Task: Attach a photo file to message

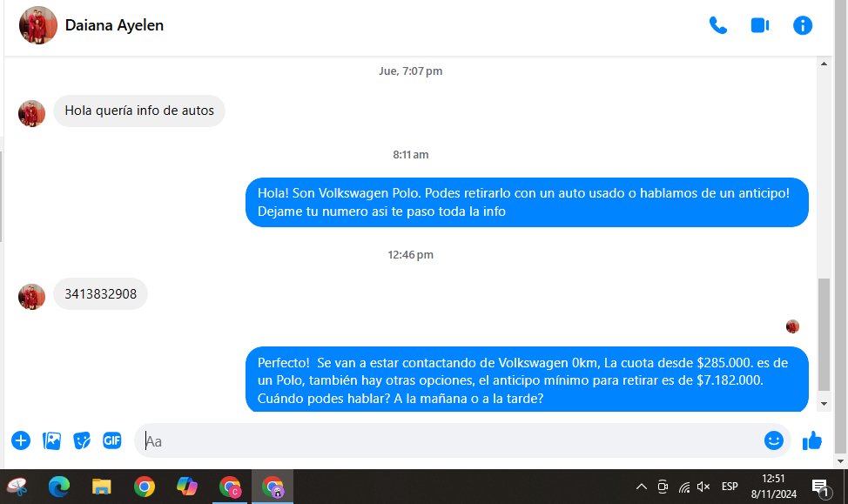Action: [52, 440]
